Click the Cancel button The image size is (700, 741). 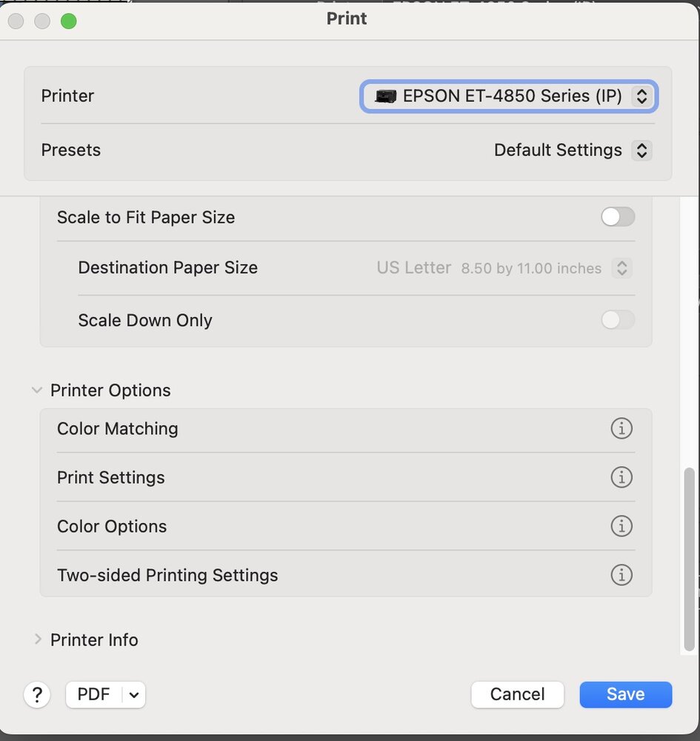click(517, 694)
